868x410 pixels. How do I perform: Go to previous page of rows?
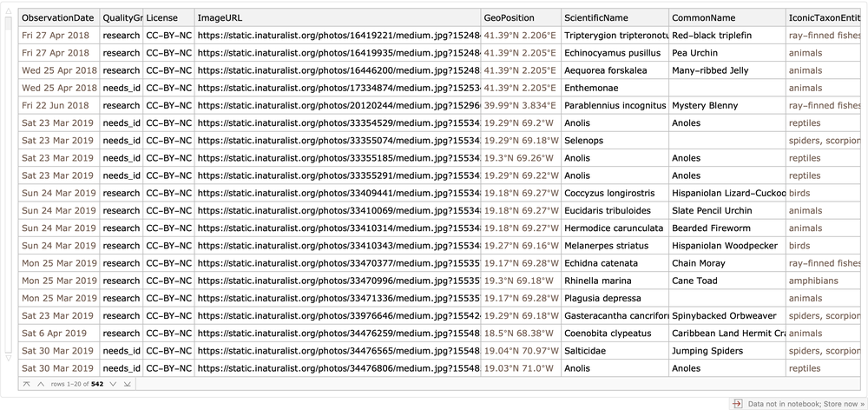[40, 383]
